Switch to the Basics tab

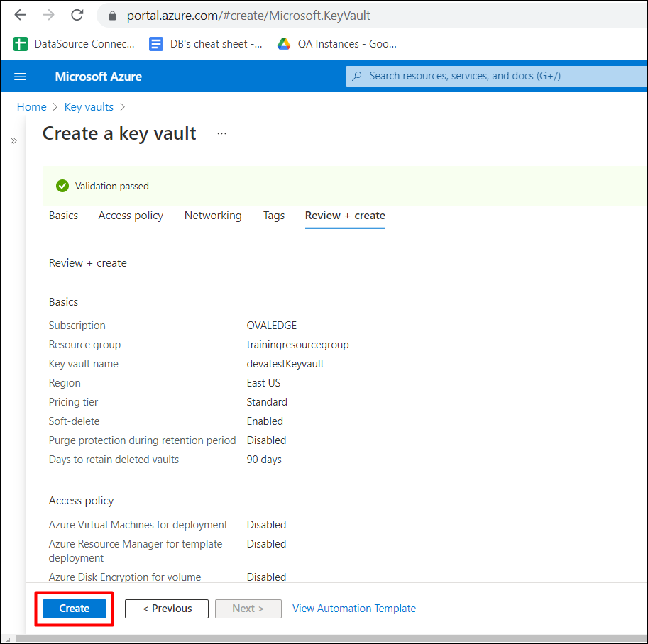pos(63,216)
